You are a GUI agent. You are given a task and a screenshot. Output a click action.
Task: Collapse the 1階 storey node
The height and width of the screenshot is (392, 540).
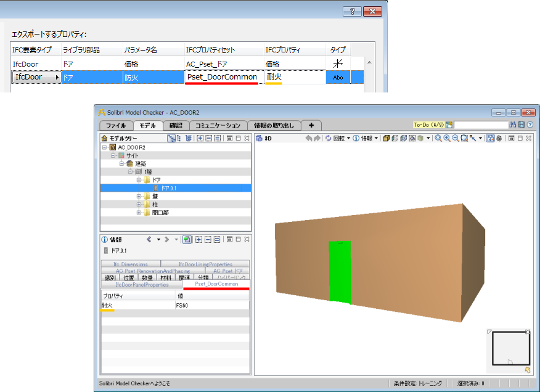point(130,171)
